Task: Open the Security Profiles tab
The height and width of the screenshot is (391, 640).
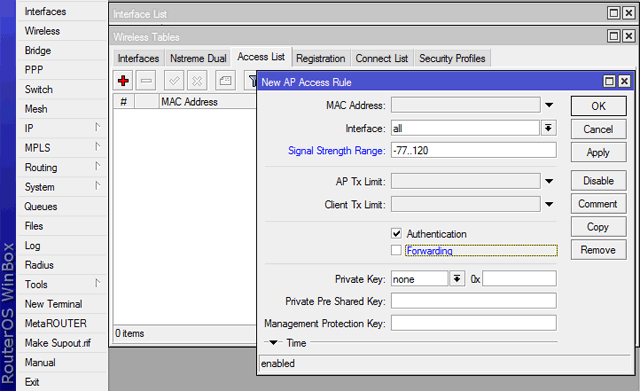Action: coord(452,58)
